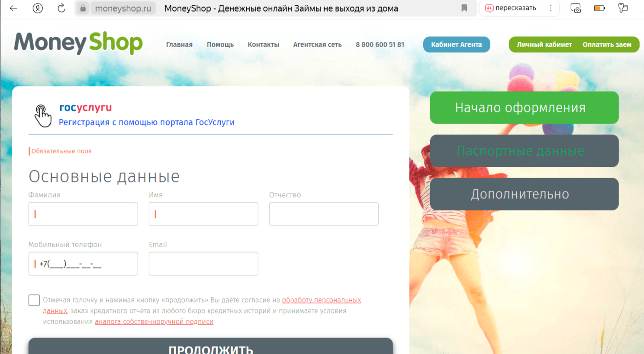Open the Контакты menu item
This screenshot has height=354, width=644.
tap(263, 45)
